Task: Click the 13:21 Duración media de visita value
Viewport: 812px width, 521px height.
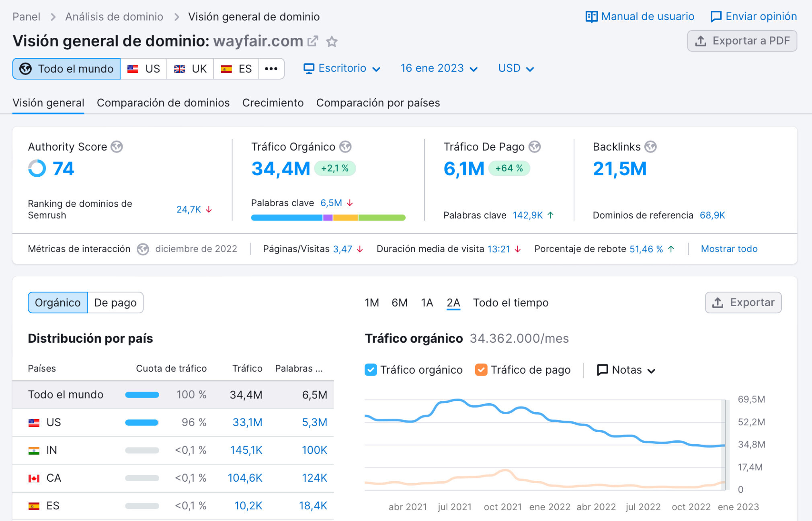Action: click(x=498, y=249)
